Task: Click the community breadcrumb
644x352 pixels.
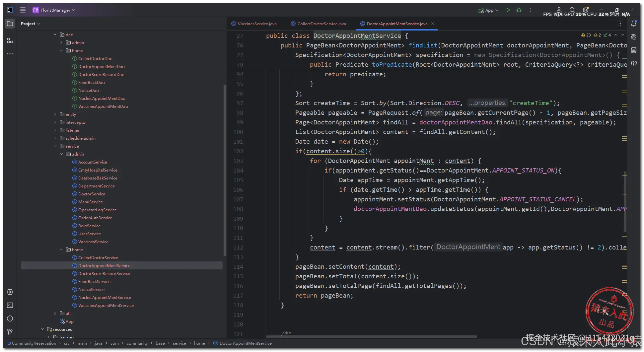Action: click(137, 343)
